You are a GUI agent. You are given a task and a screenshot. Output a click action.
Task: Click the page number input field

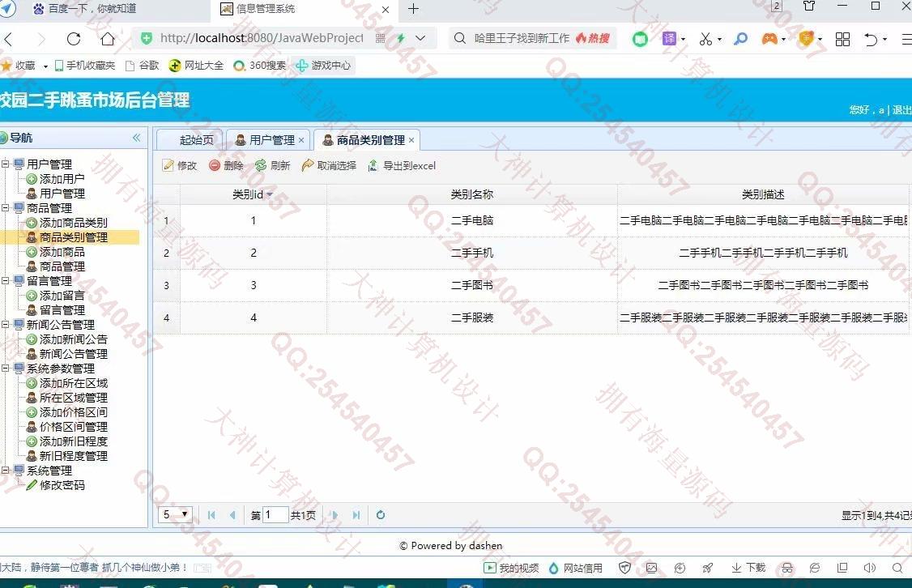275,515
